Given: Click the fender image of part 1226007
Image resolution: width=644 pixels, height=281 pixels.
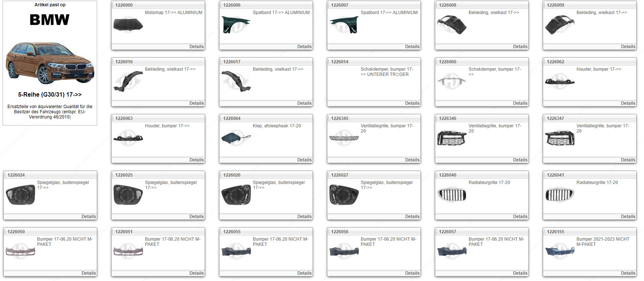Looking at the screenshot, I should pos(344,25).
